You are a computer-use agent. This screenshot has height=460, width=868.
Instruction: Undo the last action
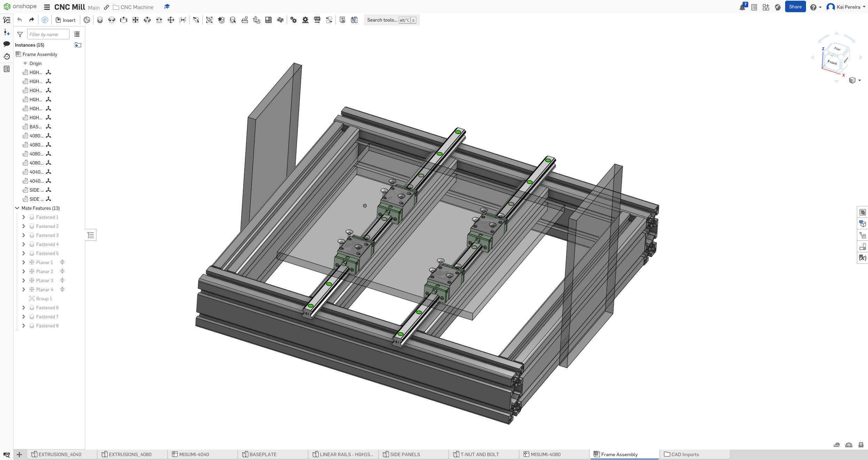coord(19,20)
